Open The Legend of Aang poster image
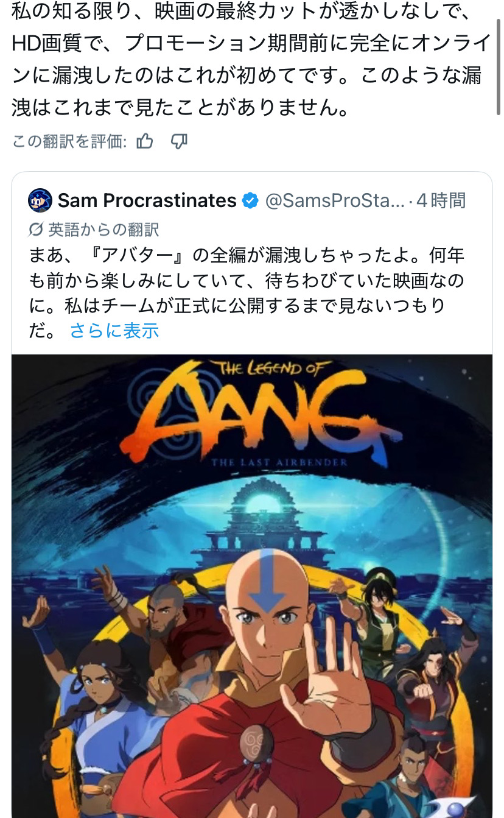 [252, 586]
